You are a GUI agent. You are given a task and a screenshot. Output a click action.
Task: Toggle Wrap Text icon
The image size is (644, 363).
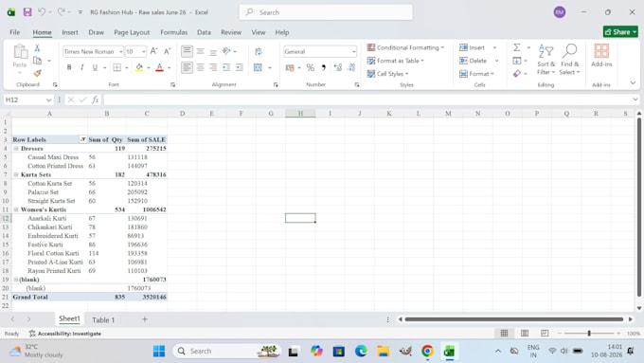coord(259,51)
